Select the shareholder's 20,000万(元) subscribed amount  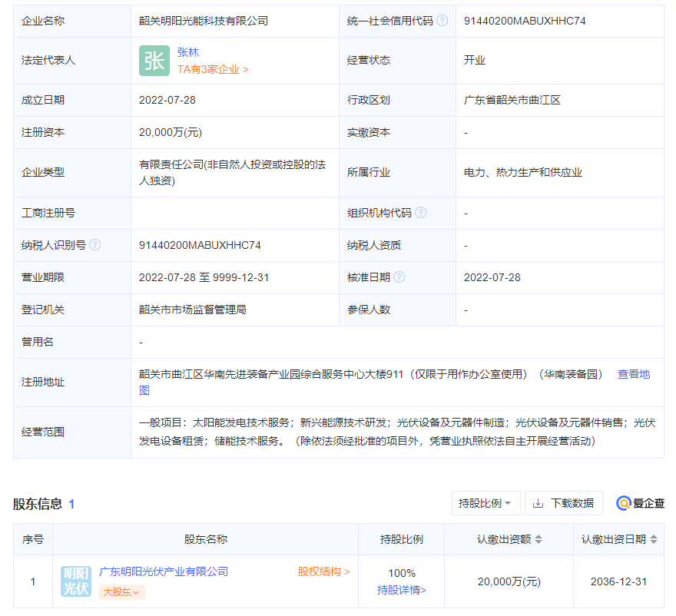point(509,581)
